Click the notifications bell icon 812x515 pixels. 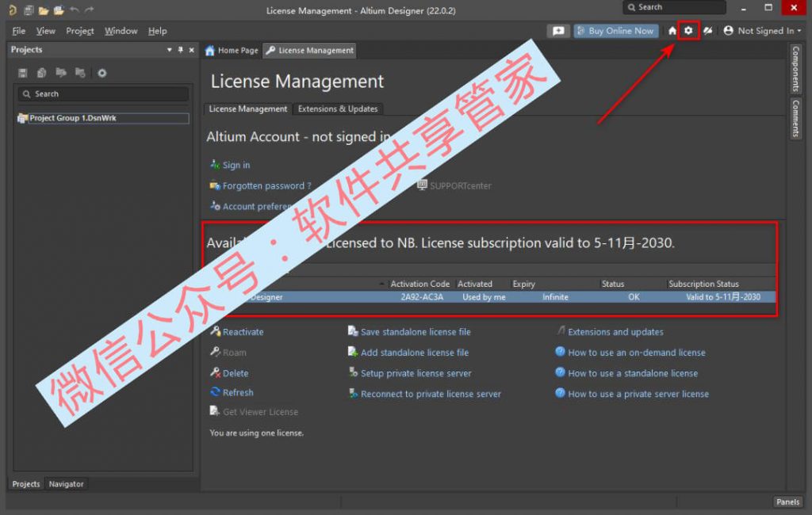(x=707, y=31)
